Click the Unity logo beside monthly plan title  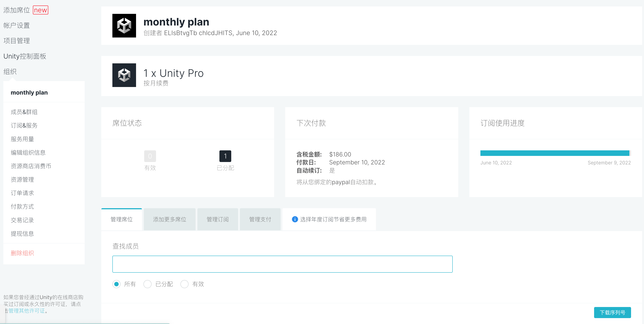tap(124, 26)
